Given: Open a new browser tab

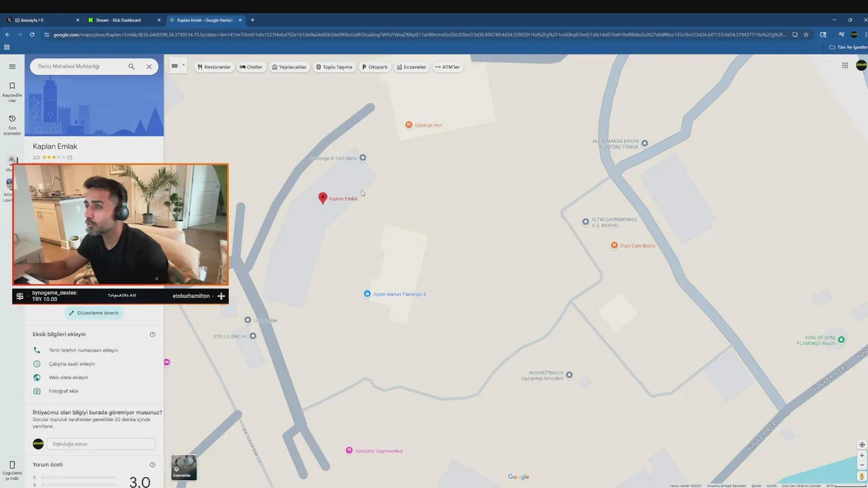Looking at the screenshot, I should click(252, 20).
